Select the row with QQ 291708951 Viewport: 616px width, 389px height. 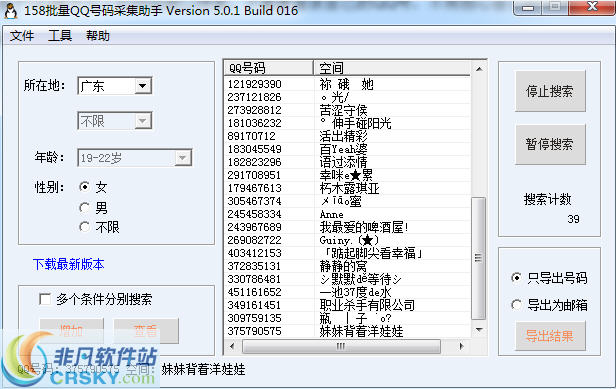[348, 175]
